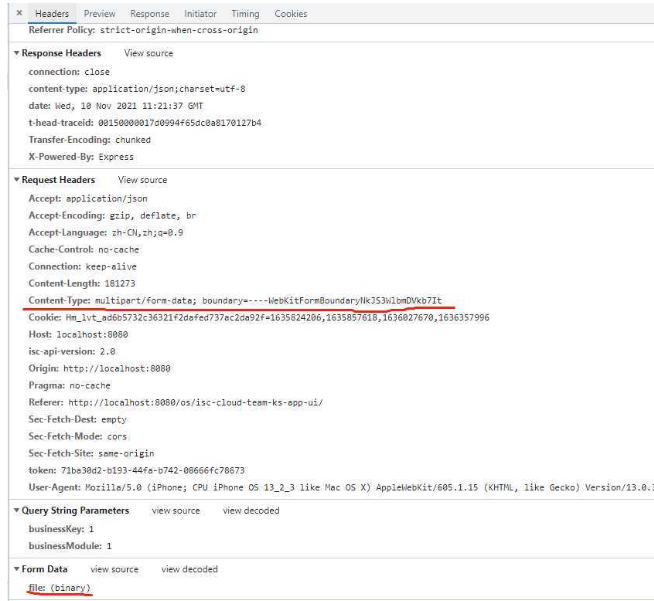Collapse the Request Headers section
Screen dimensions: 654x601
click(17, 180)
